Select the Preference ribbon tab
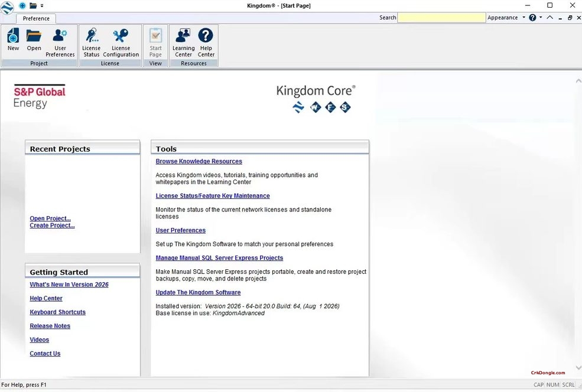 (36, 18)
